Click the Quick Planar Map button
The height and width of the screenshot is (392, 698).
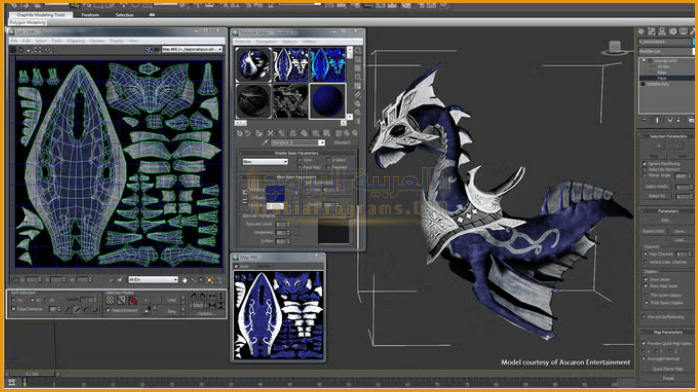coord(668,369)
